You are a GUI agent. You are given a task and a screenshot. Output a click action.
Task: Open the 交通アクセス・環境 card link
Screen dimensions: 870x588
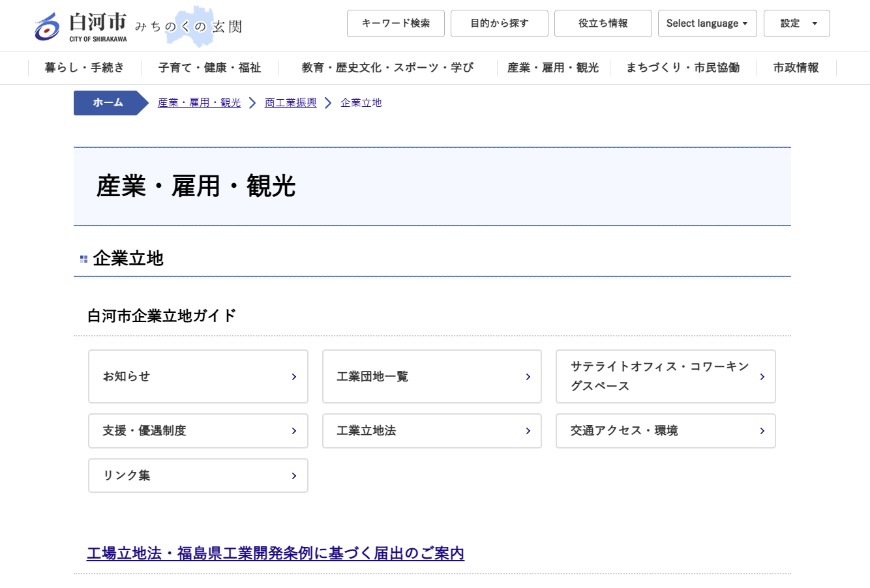click(666, 431)
